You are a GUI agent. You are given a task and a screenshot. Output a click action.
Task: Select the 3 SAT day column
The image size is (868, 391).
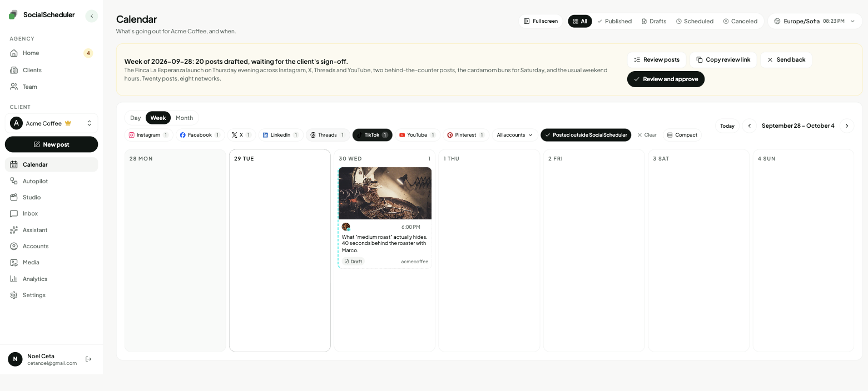[x=699, y=250]
